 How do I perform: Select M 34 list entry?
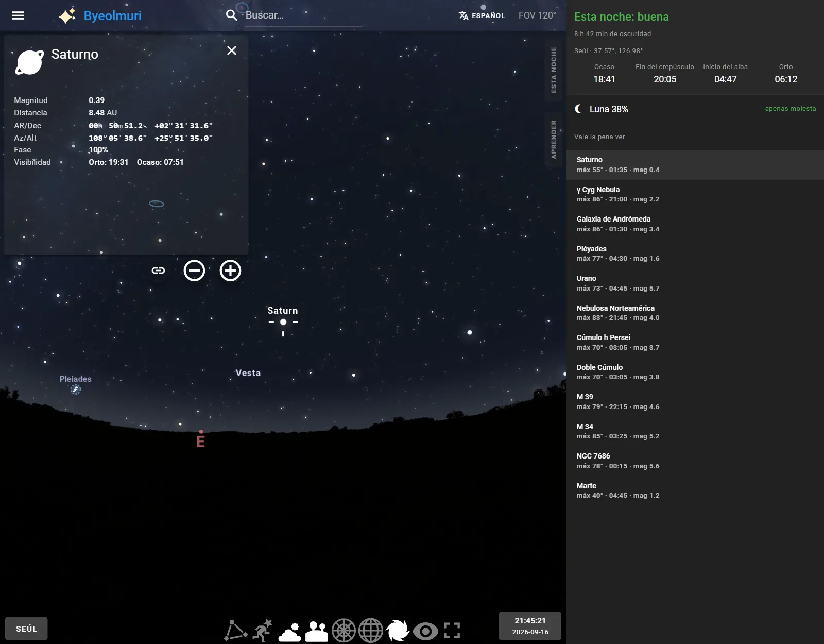point(695,431)
